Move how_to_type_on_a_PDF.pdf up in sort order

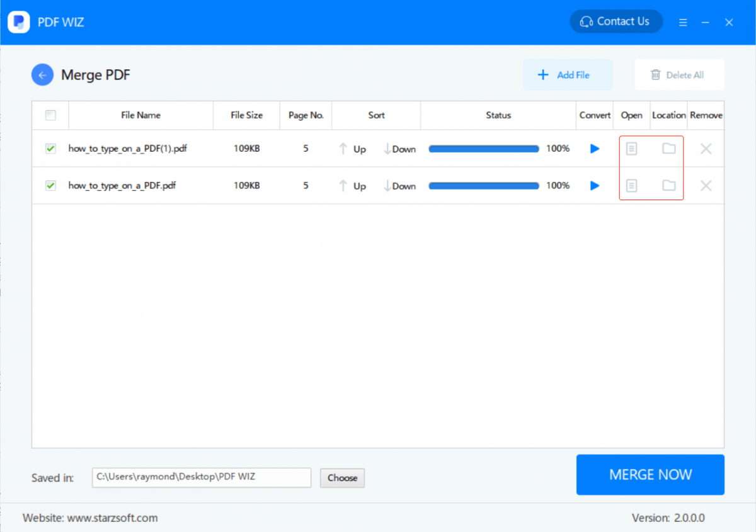click(355, 186)
